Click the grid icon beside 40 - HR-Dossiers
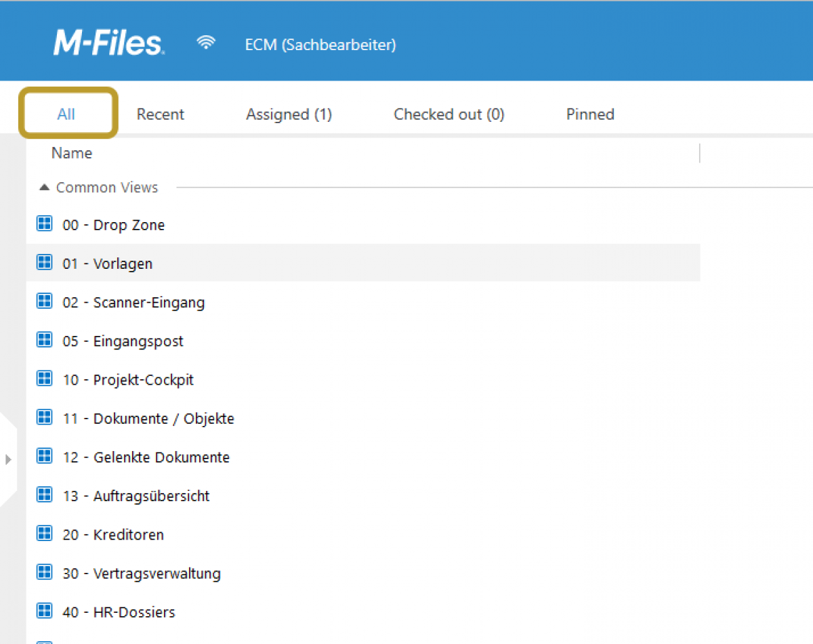Image resolution: width=813 pixels, height=644 pixels. [x=44, y=611]
